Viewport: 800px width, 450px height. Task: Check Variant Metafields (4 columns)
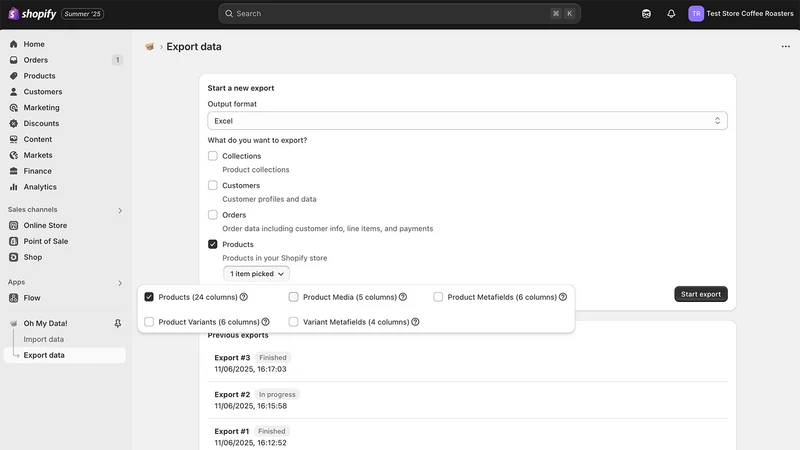(293, 322)
